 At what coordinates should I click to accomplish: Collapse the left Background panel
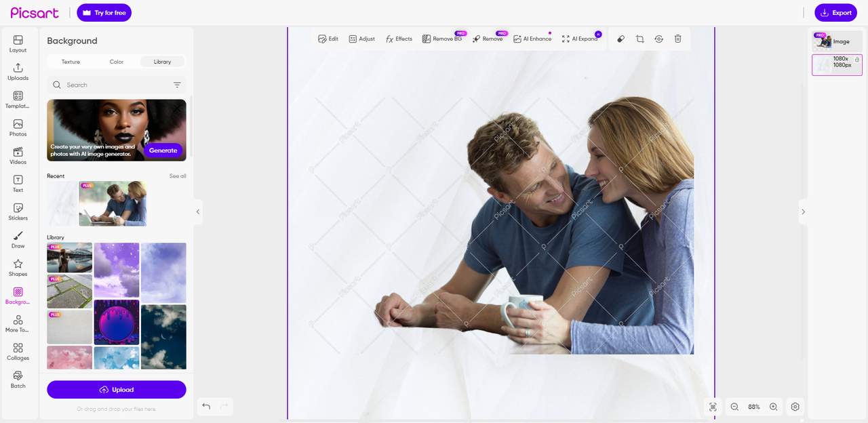point(198,211)
